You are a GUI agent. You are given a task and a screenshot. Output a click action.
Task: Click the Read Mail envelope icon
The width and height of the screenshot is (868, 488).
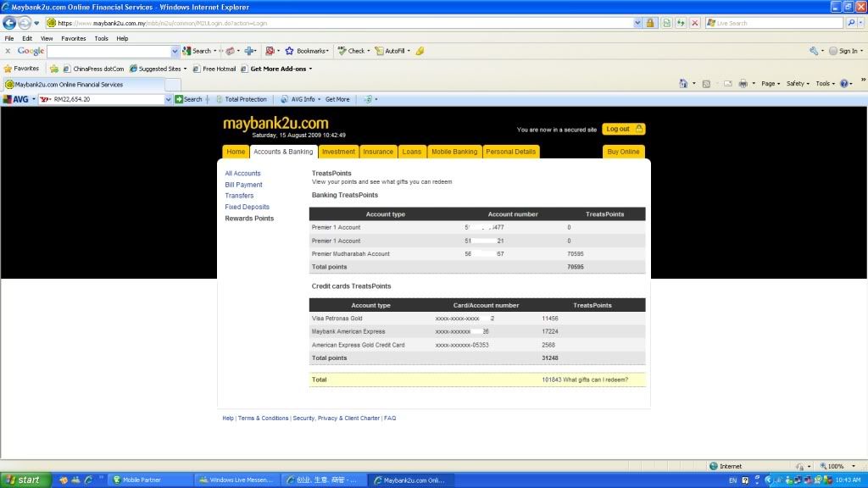[x=728, y=84]
